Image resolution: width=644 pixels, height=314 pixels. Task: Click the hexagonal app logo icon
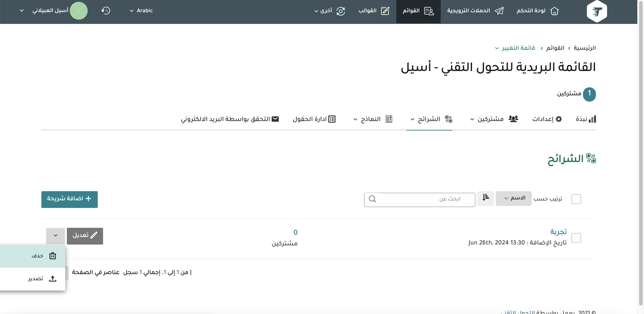(597, 11)
